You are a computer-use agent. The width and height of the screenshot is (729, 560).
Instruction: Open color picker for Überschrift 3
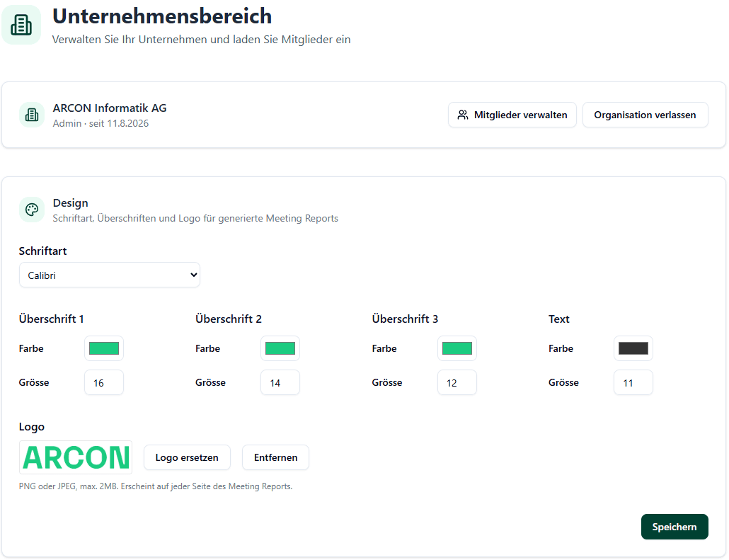[x=457, y=348]
